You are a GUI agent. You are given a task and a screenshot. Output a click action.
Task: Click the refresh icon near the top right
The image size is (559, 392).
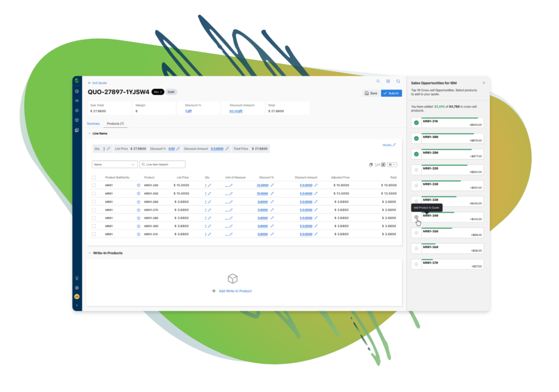[397, 81]
